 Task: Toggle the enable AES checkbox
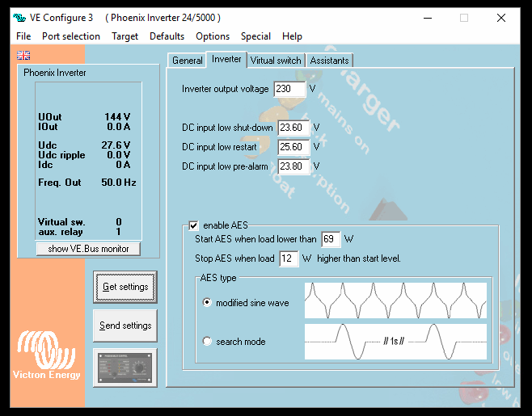[x=193, y=225]
